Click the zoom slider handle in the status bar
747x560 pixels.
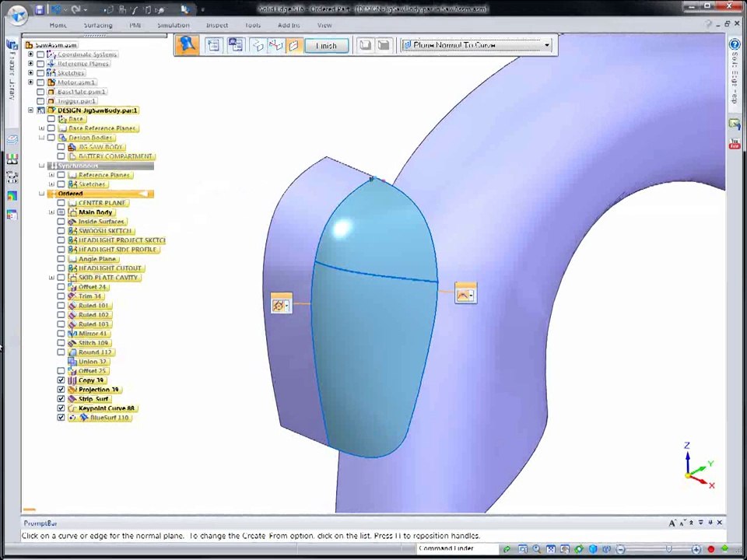668,549
